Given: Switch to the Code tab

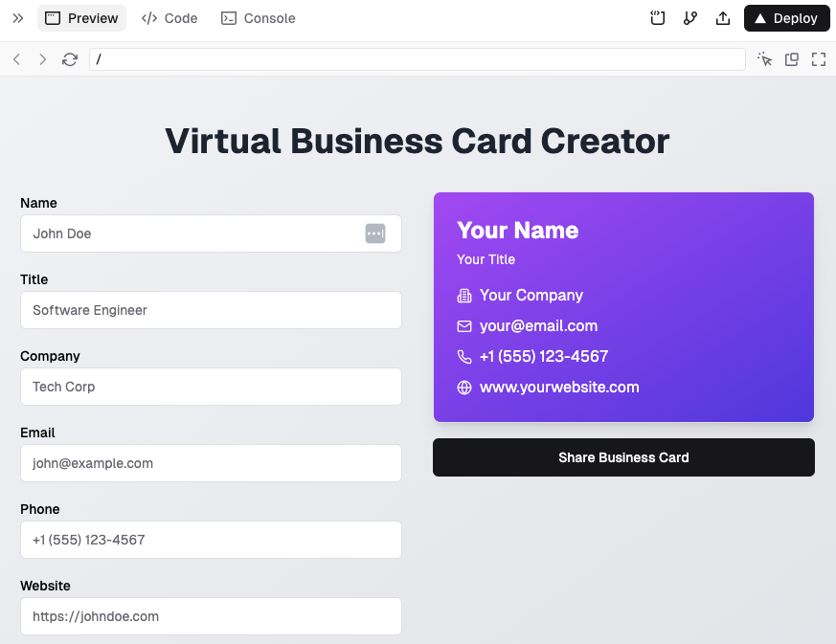Looking at the screenshot, I should (169, 18).
